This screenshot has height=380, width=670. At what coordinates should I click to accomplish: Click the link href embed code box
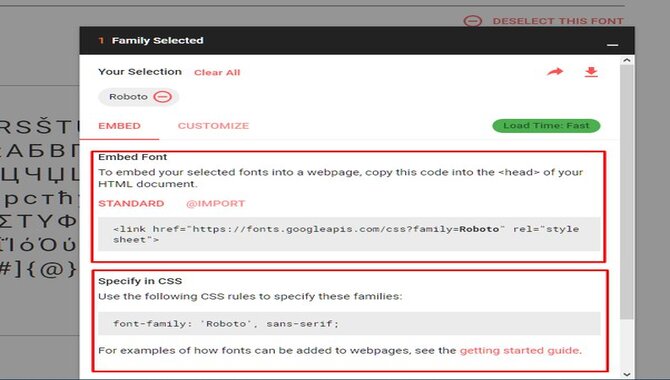coord(349,234)
